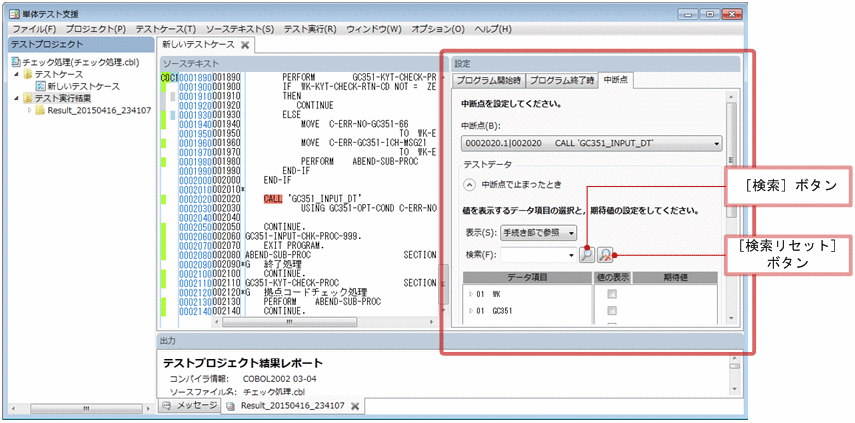Open the ファイル(F) menu
The width and height of the screenshot is (855, 423).
click(x=34, y=29)
